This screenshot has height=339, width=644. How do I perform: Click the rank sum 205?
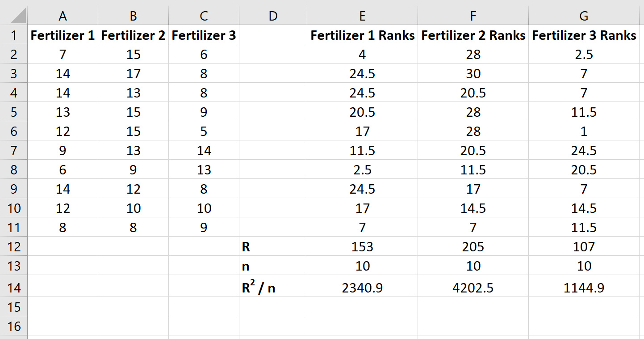[473, 246]
